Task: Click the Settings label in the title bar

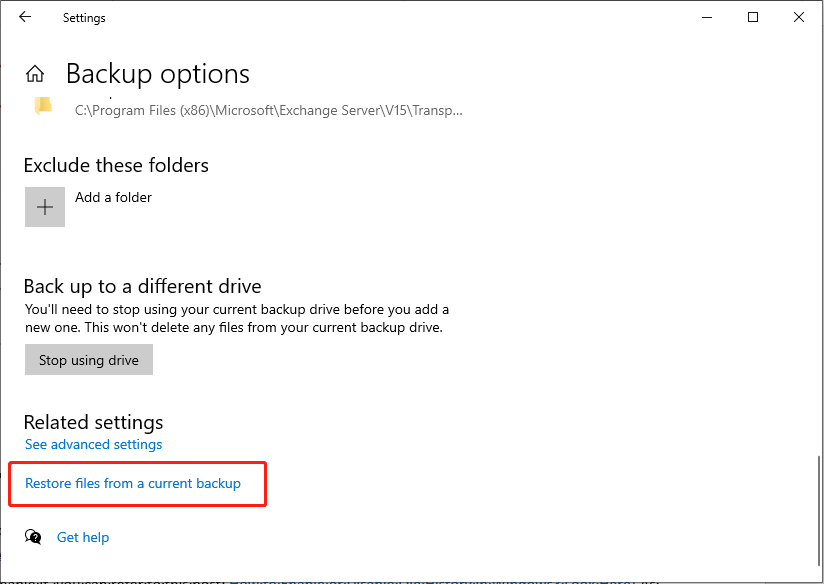Action: pyautogui.click(x=84, y=17)
